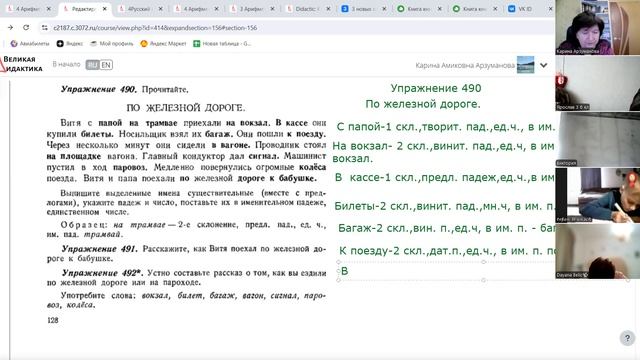Click the Карина Амиковна Арзуманова name

pyautogui.click(x=465, y=65)
